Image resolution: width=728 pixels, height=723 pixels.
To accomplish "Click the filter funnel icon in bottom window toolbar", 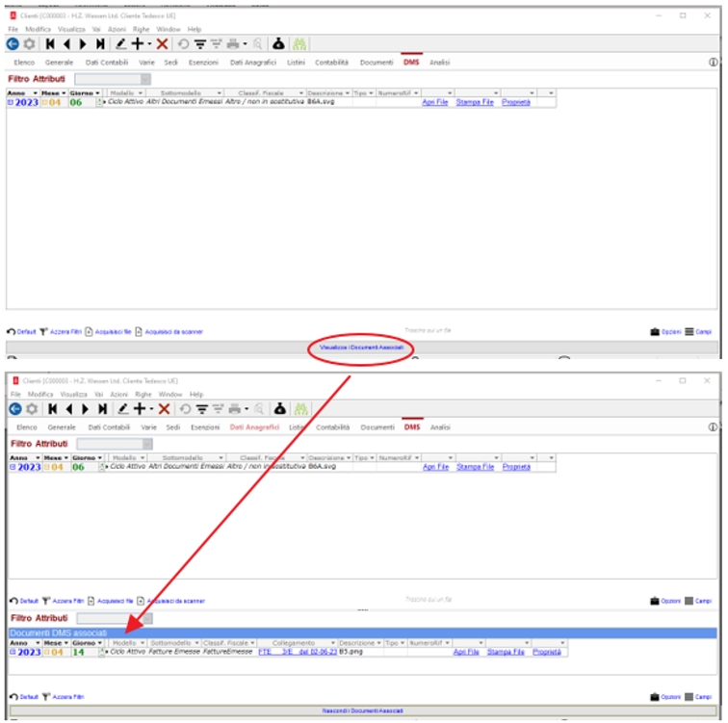I will pos(202,409).
